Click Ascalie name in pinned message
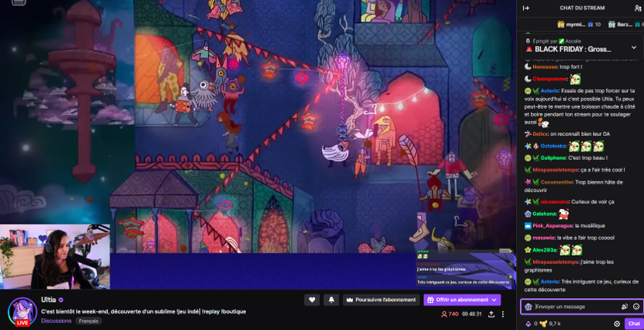The height and width of the screenshot is (330, 644). pos(573,41)
